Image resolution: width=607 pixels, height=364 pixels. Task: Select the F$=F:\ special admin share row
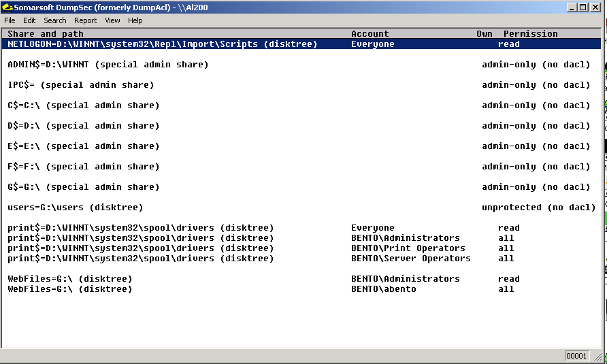[301, 167]
